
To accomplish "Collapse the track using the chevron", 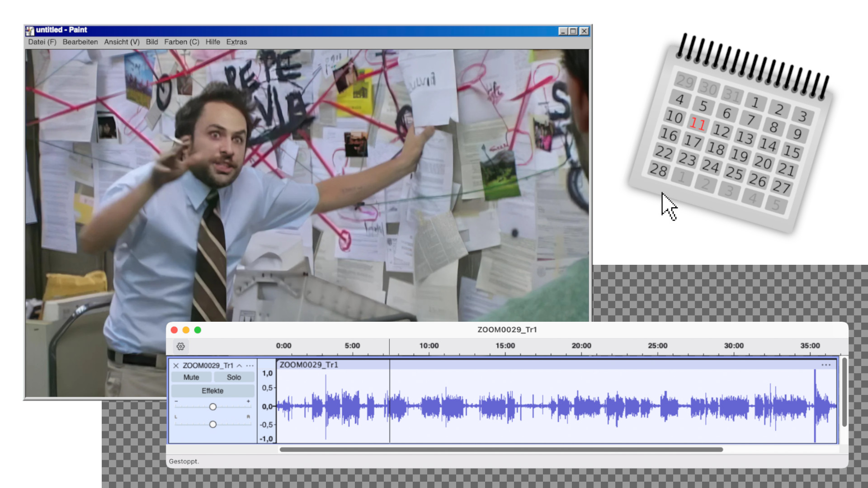I will click(239, 366).
